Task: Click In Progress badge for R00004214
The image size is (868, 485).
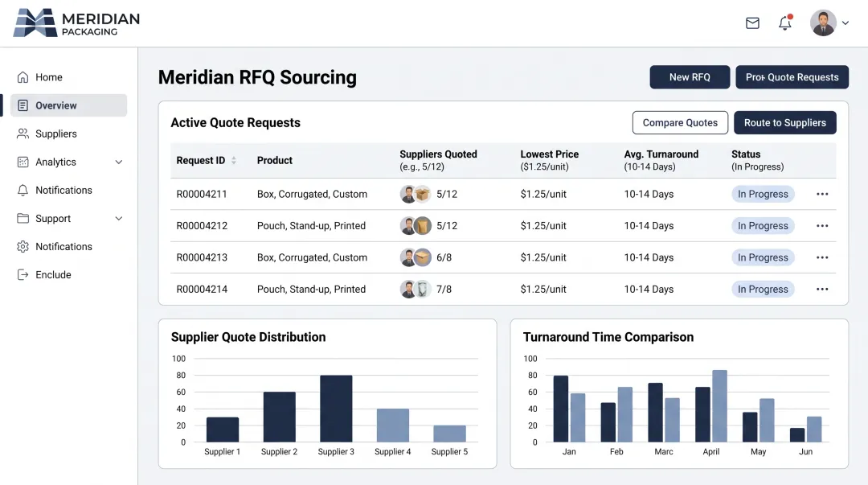Action: pyautogui.click(x=763, y=289)
